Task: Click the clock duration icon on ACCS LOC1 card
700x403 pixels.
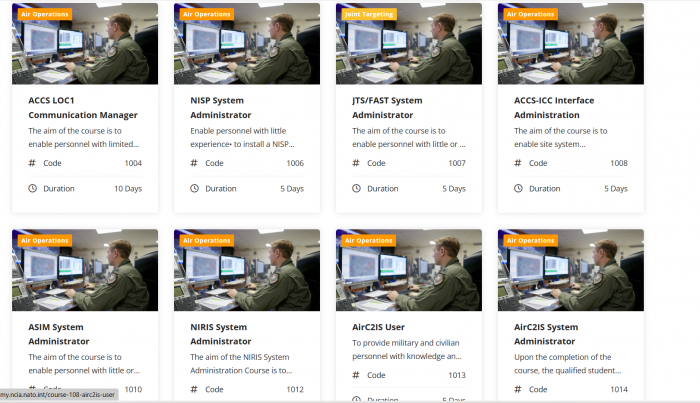Action: tap(33, 188)
